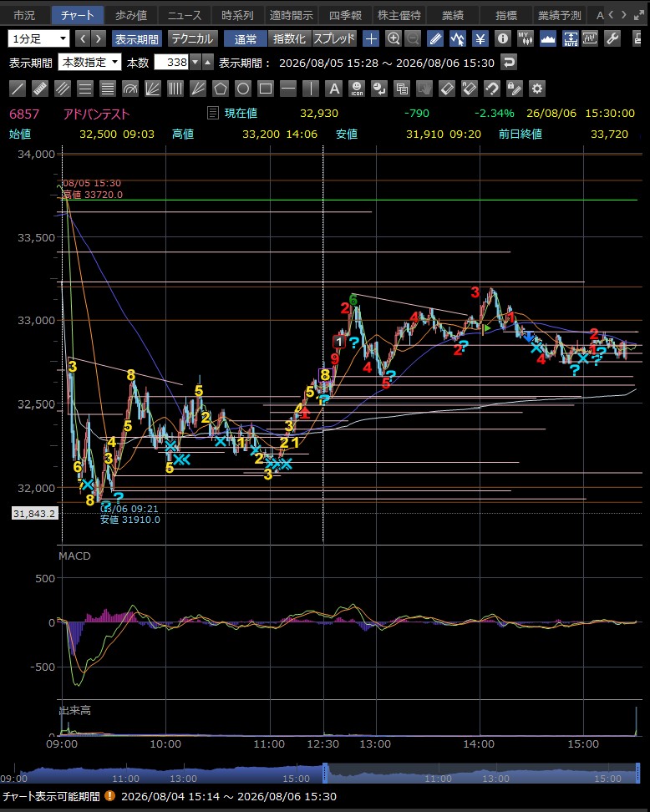Click right handle of range slider
The width and height of the screenshot is (650, 812).
pos(638,773)
